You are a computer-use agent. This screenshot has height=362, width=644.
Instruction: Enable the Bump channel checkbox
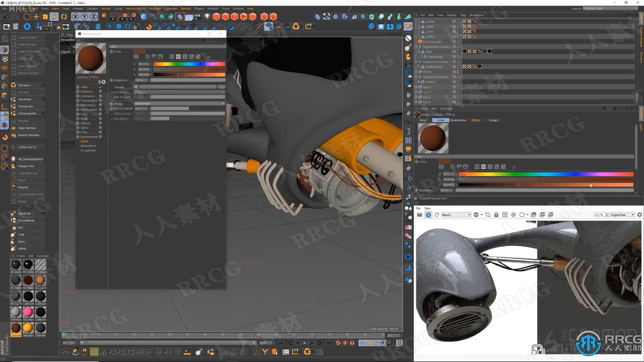[x=100, y=119]
